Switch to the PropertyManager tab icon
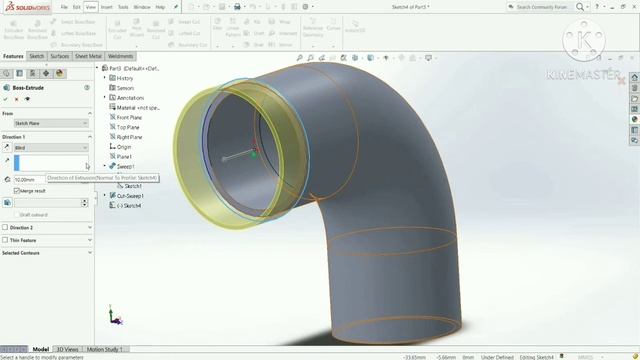This screenshot has height=360, width=640. 19,73
